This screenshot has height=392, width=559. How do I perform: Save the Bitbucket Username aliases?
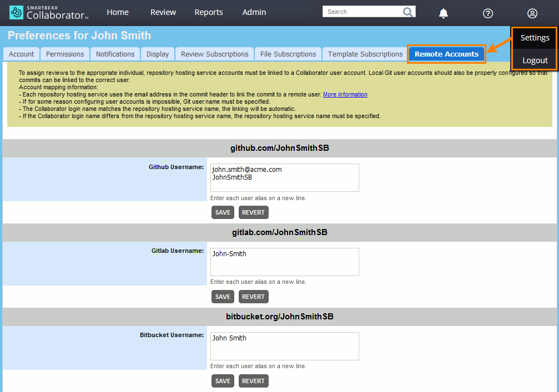(223, 381)
